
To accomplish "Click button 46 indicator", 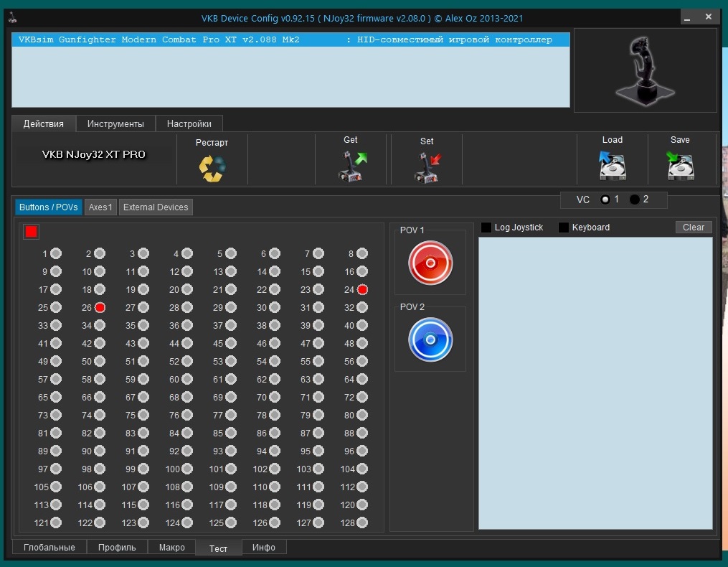I will tap(275, 344).
